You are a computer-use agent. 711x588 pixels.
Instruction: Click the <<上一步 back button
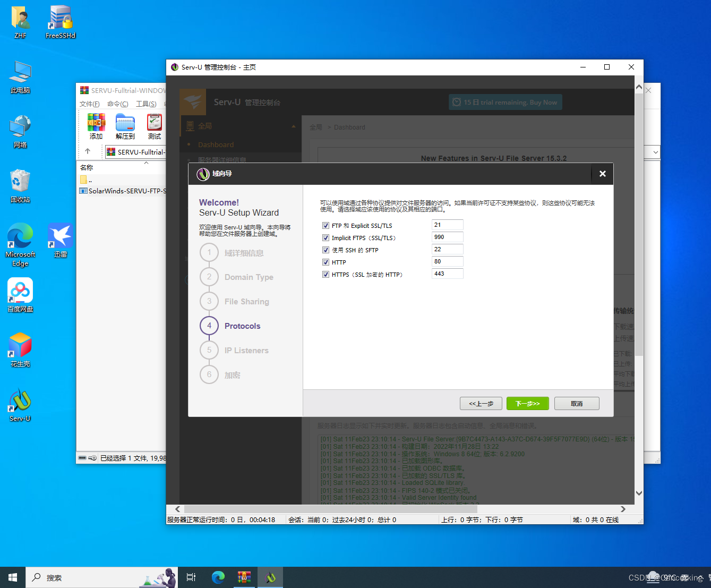click(x=481, y=404)
